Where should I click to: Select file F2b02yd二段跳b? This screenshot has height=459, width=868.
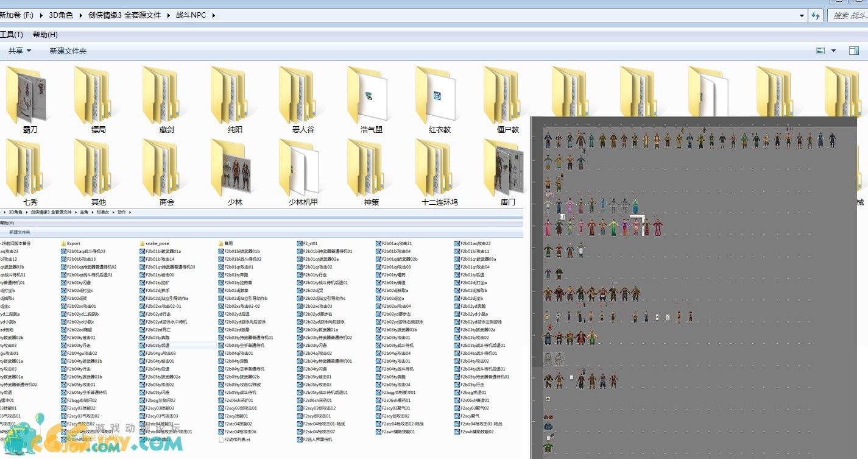pyautogui.click(x=80, y=314)
